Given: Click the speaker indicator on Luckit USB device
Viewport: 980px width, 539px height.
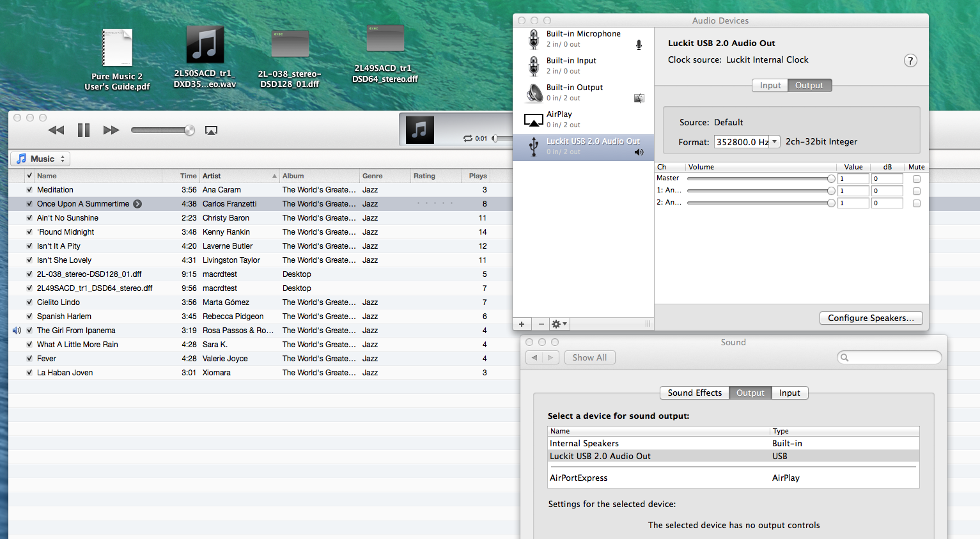Looking at the screenshot, I should pyautogui.click(x=639, y=152).
